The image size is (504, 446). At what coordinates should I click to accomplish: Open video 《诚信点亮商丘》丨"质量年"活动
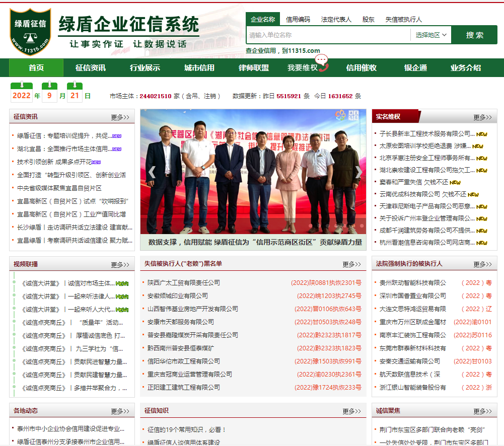click(x=73, y=323)
